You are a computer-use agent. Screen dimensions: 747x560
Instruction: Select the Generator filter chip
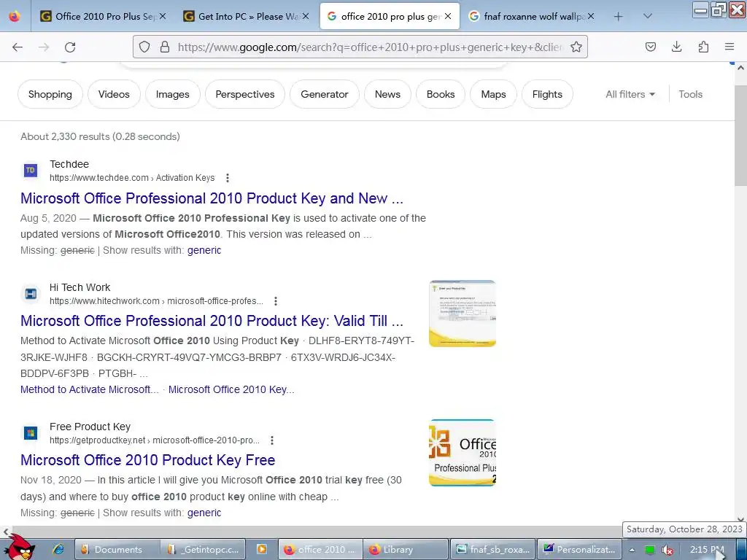325,94
